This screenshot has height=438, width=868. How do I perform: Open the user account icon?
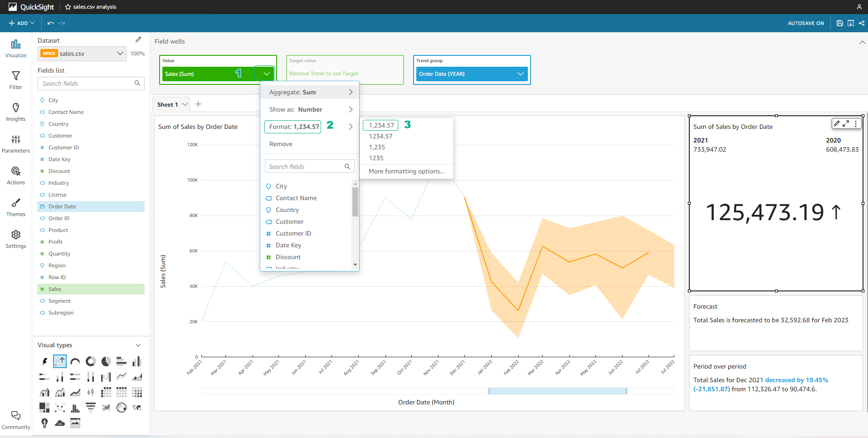tap(859, 7)
